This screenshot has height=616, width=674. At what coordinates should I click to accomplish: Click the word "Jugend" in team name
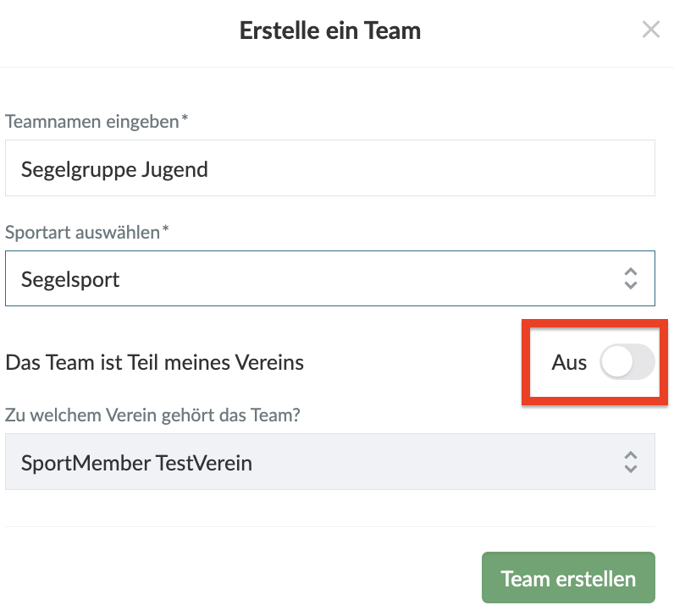coord(174,169)
